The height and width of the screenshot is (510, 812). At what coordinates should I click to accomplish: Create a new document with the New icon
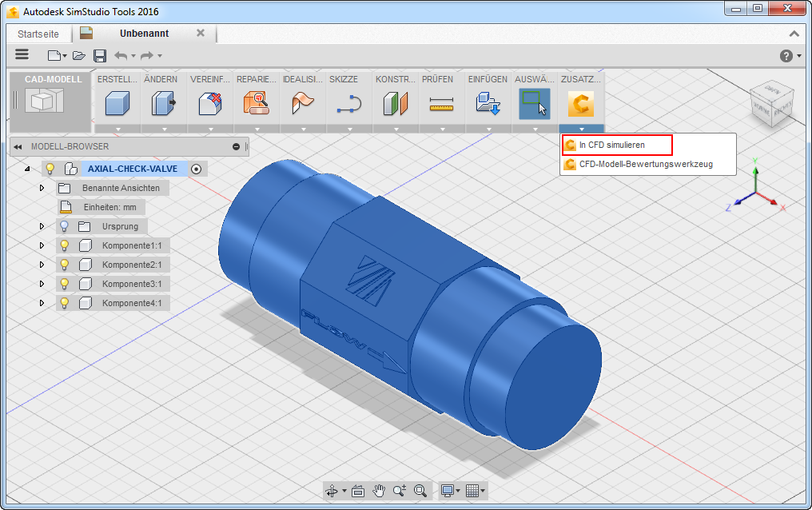54,55
